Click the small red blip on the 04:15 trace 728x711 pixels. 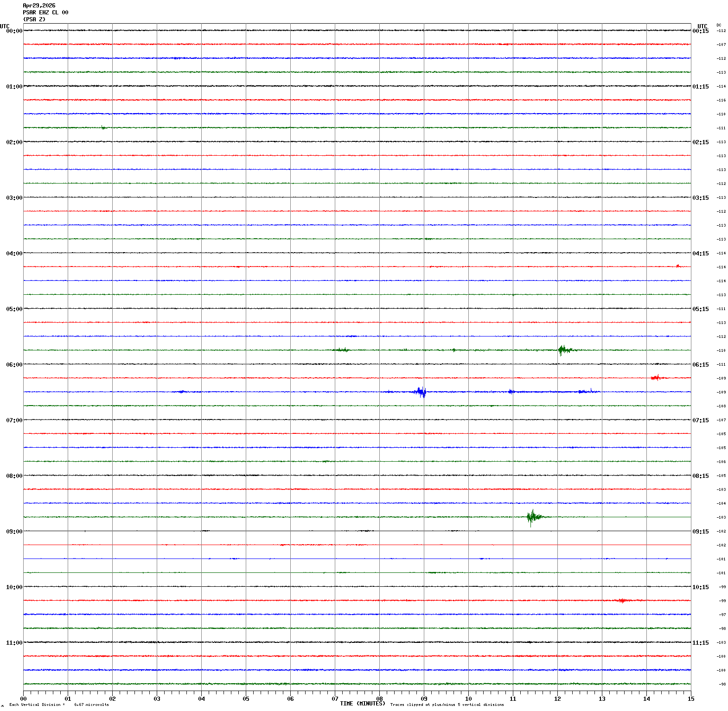678,266
